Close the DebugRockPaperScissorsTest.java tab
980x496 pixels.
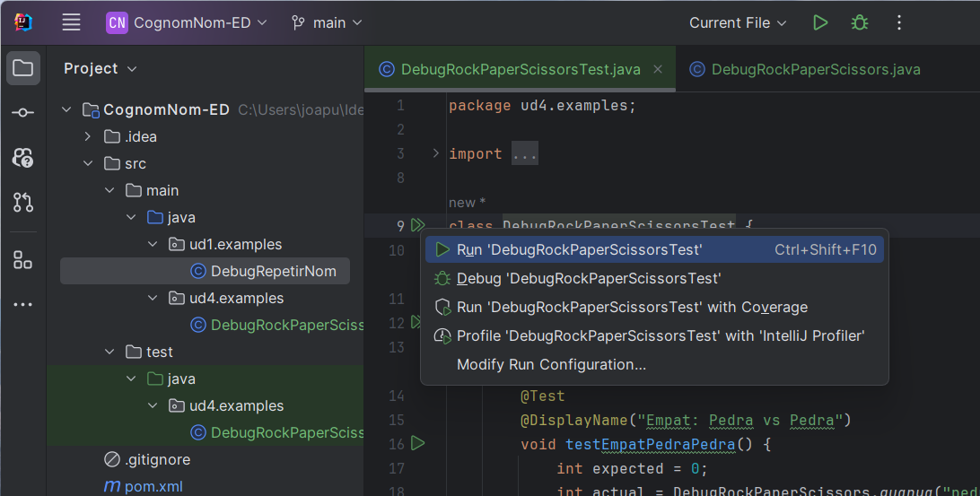coord(658,69)
